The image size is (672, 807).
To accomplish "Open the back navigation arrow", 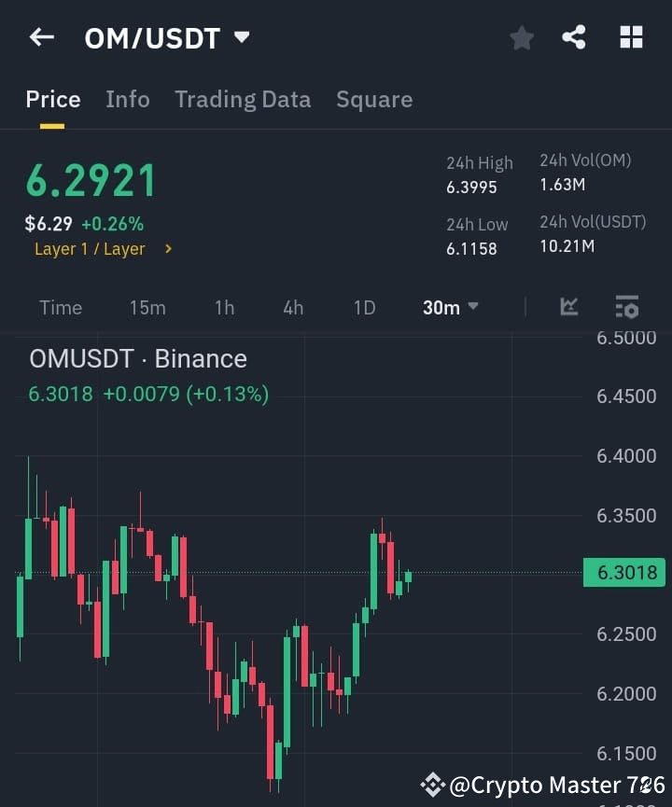I will coord(40,37).
